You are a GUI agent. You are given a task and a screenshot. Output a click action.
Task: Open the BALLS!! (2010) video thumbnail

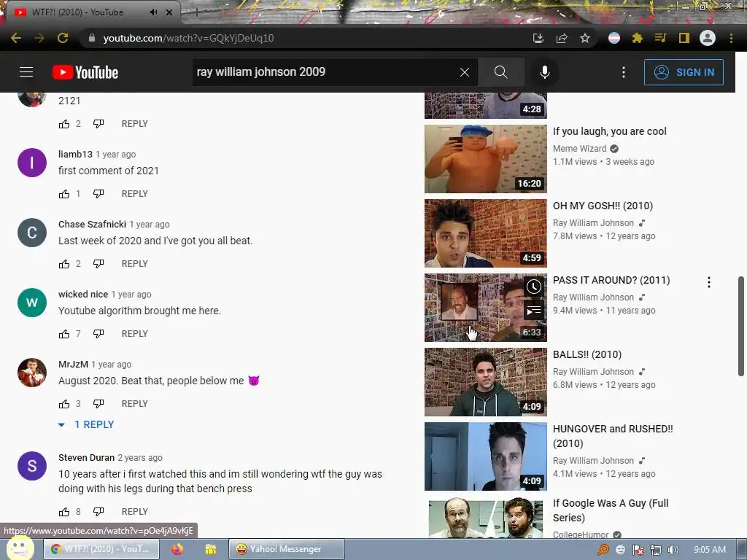(485, 382)
